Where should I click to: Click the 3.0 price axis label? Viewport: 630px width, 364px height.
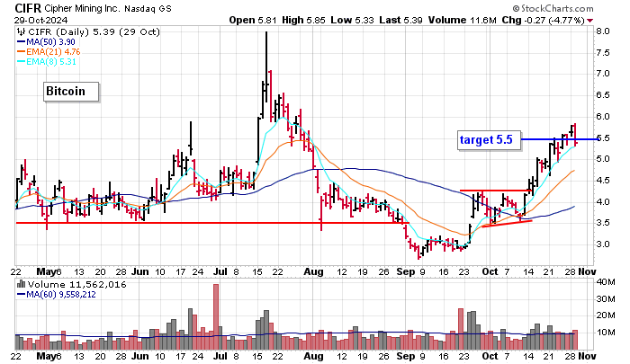click(x=603, y=244)
